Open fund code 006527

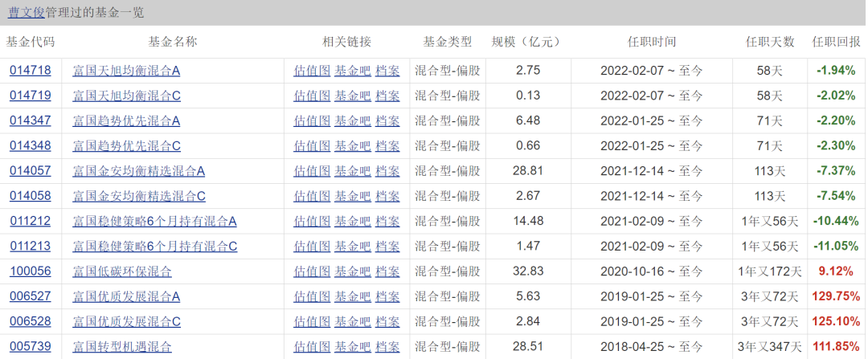pyautogui.click(x=30, y=296)
